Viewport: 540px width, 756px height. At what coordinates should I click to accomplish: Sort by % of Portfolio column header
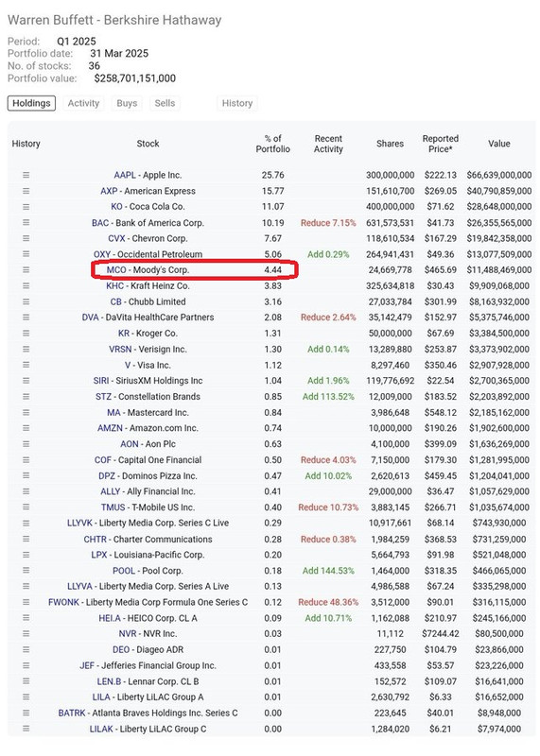tap(273, 144)
